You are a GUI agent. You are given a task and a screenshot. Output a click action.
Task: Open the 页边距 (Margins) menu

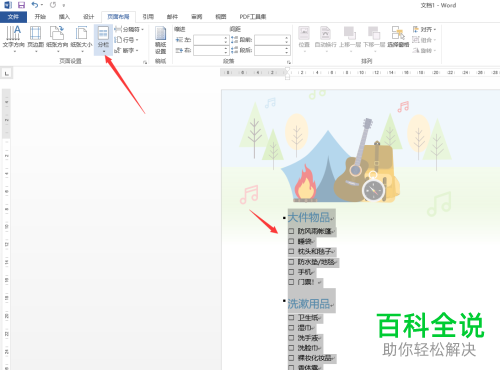pos(35,39)
